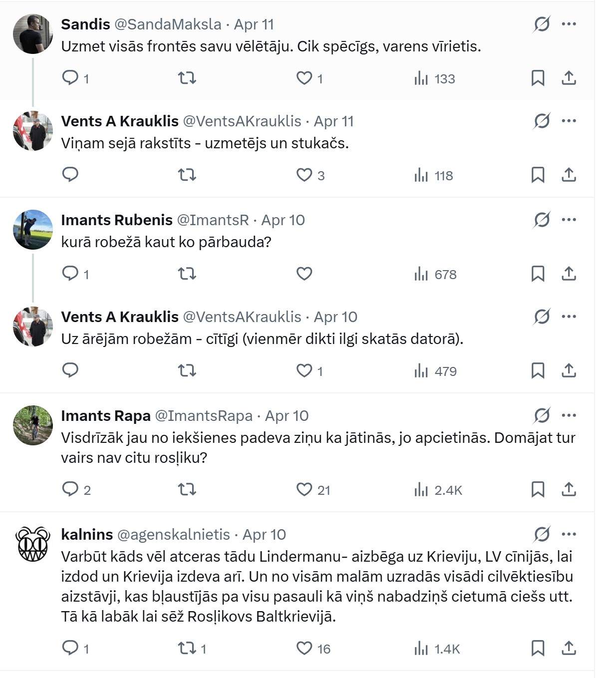The height and width of the screenshot is (678, 616).
Task: Open @agenskalnietis profile handle
Action: (173, 534)
